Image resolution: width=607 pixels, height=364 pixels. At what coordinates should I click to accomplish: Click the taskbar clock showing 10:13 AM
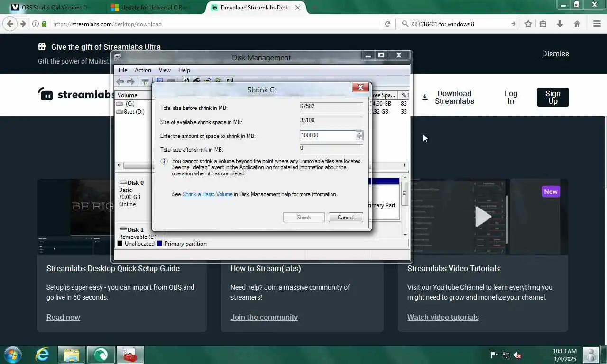click(564, 355)
